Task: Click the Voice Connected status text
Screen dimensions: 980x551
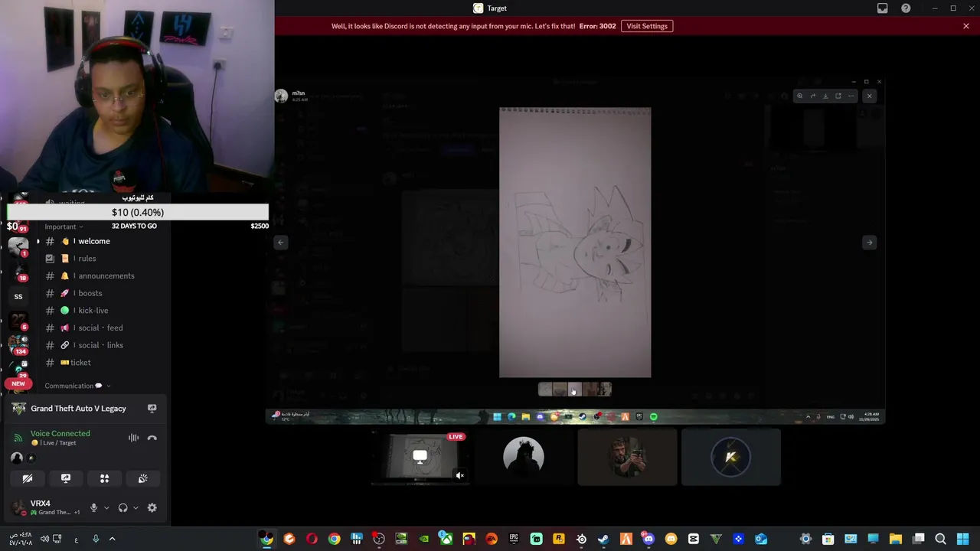Action: pos(60,433)
